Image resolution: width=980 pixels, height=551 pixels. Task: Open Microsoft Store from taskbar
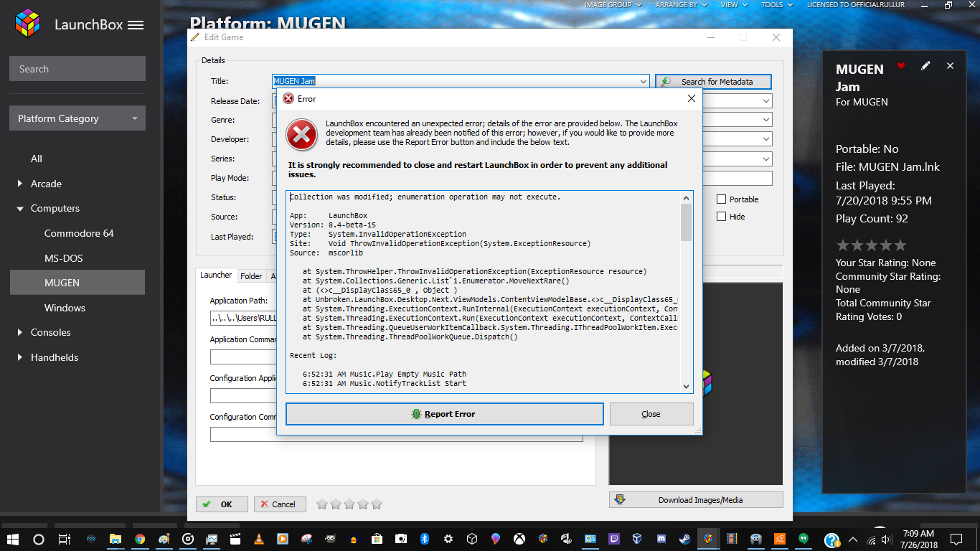pyautogui.click(x=377, y=539)
